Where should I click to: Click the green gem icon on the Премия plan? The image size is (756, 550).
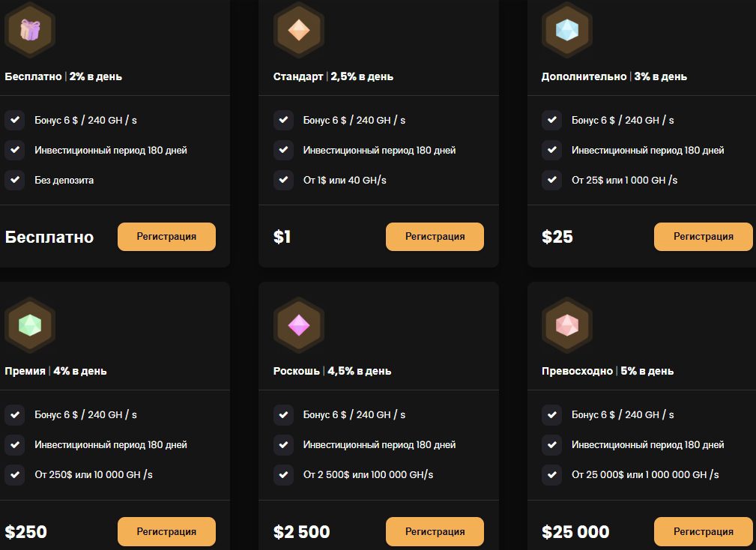30,324
